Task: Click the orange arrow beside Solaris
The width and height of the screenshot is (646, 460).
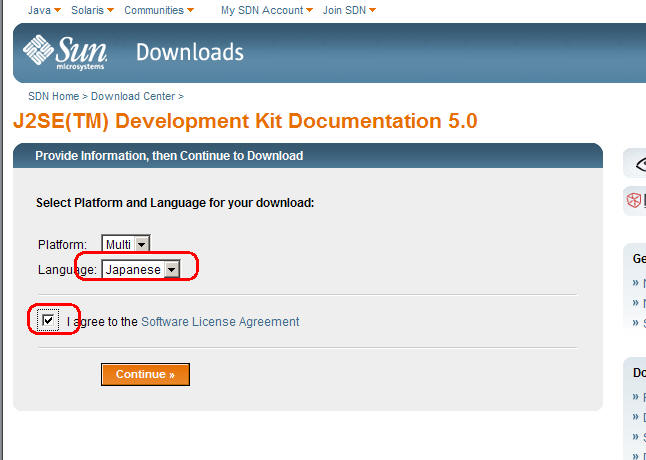Action: click(x=110, y=11)
